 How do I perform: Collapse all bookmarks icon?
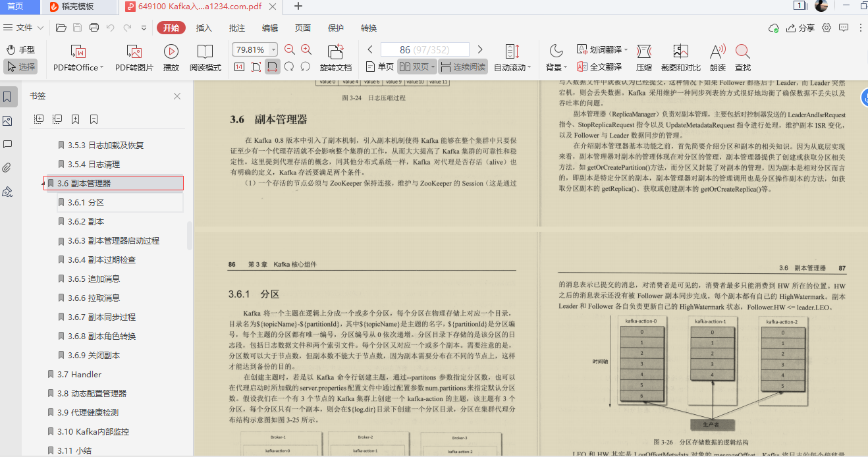tap(57, 119)
